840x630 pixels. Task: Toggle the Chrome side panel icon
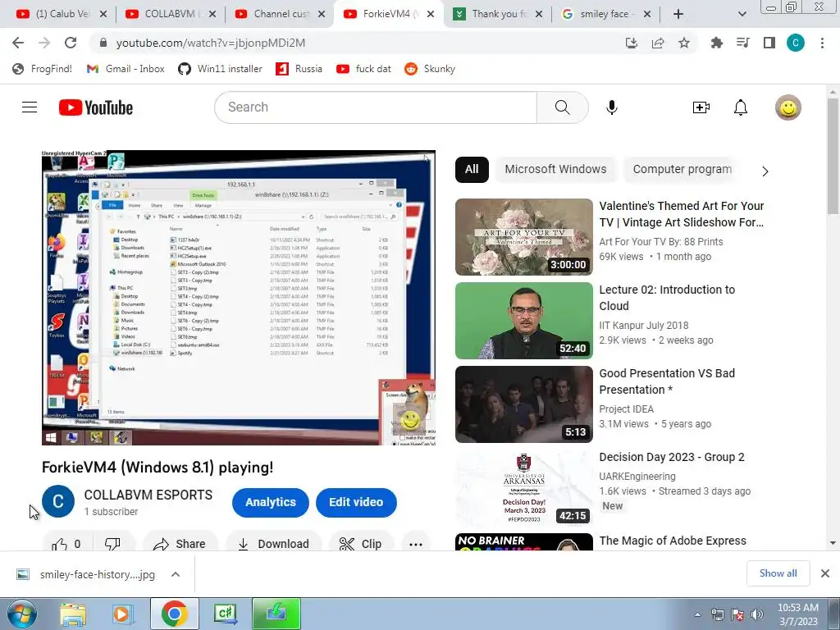click(769, 43)
